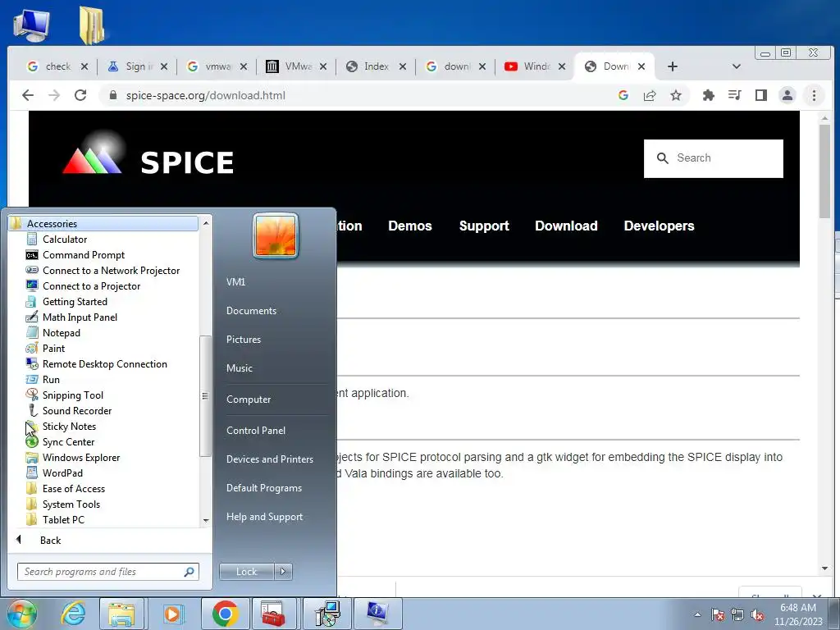This screenshot has width=840, height=630.
Task: Click Chrome back navigation arrow
Action: point(28,95)
